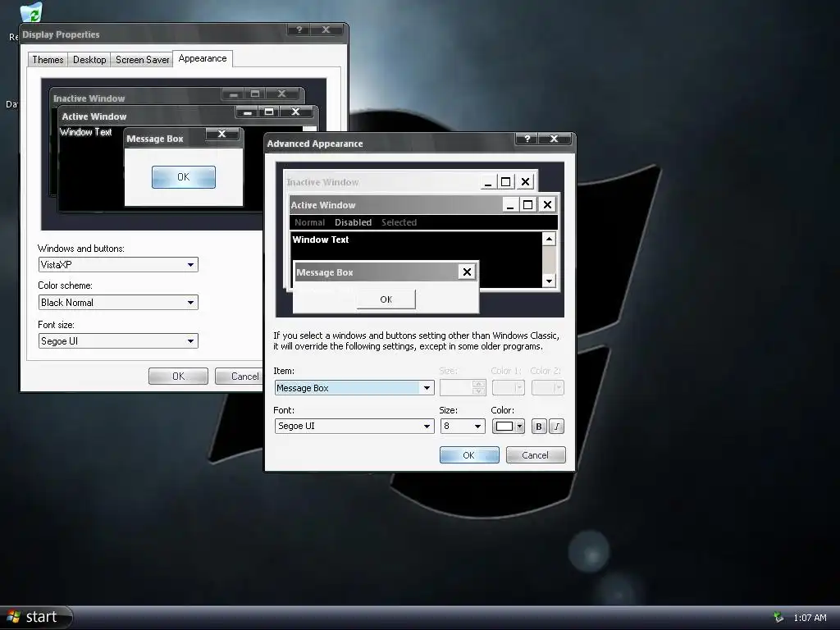Click the Inactive Window title in Advanced preview
This screenshot has height=630, width=840.
(x=322, y=182)
